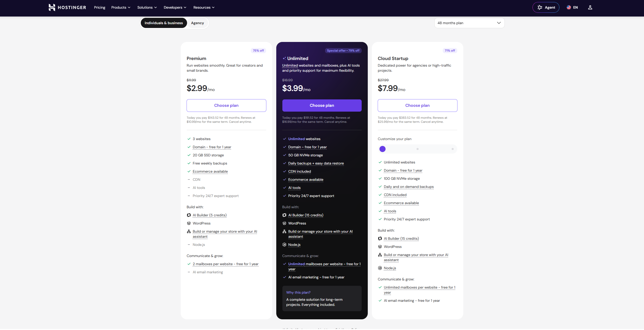Click the sparkle icon beside Unlimited title

pyautogui.click(x=284, y=58)
